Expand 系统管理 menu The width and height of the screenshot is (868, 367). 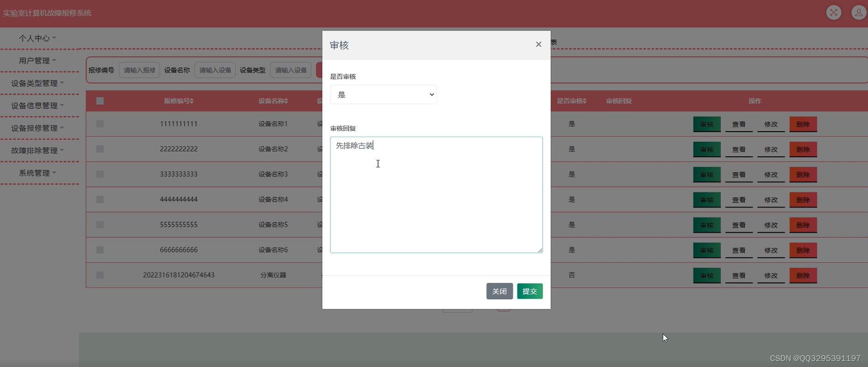(x=37, y=173)
